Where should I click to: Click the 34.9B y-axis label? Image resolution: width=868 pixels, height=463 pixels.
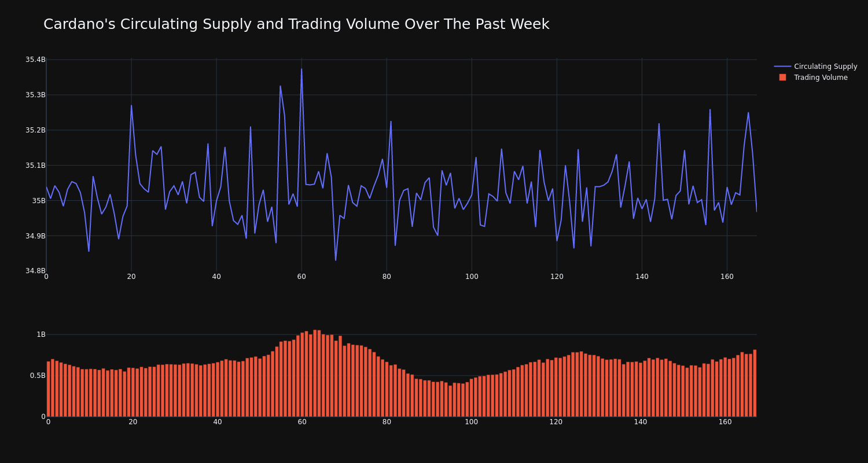35,236
